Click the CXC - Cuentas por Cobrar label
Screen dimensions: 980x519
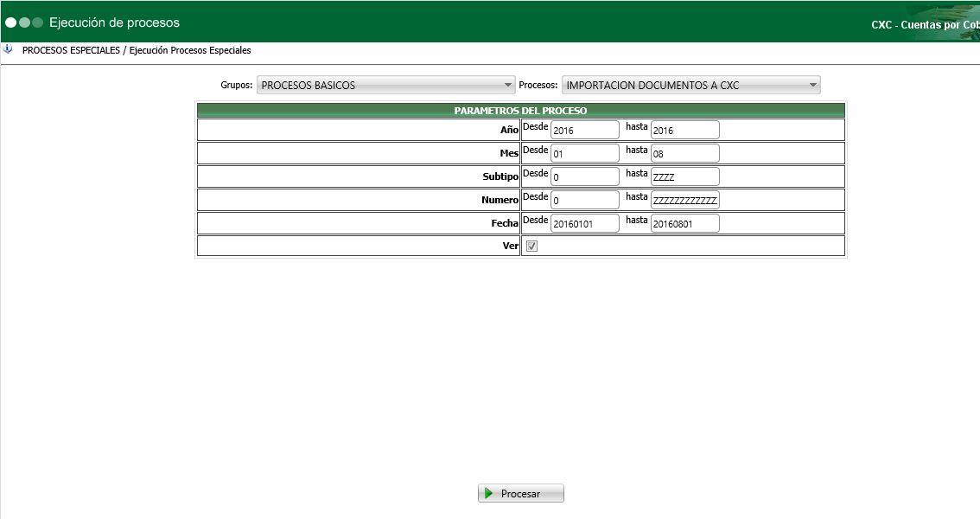point(925,25)
